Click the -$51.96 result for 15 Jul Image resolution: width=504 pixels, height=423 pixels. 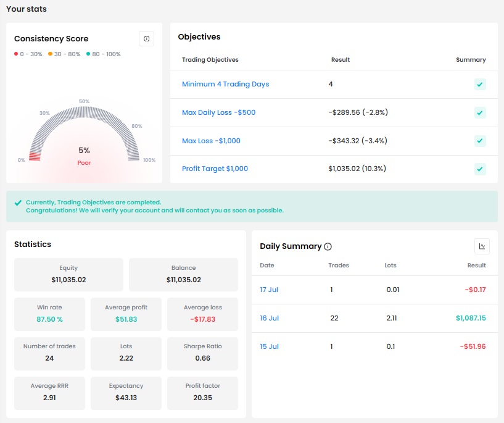[473, 346]
